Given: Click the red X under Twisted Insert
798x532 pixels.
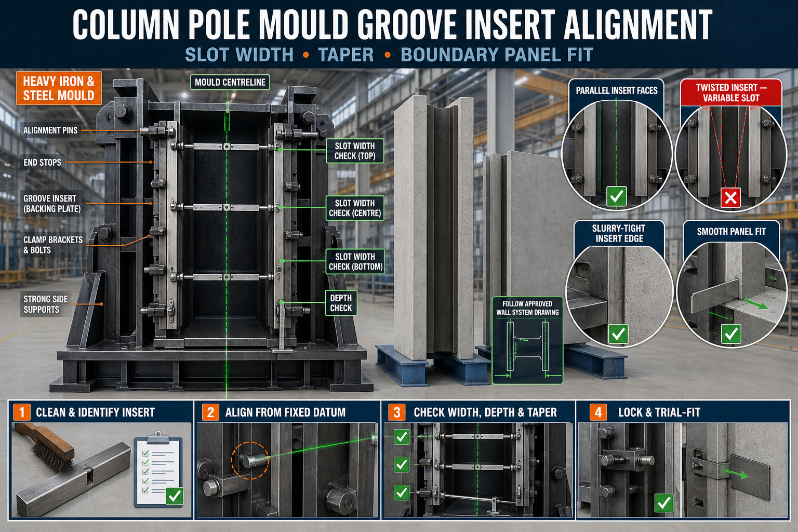Looking at the screenshot, I should 730,197.
